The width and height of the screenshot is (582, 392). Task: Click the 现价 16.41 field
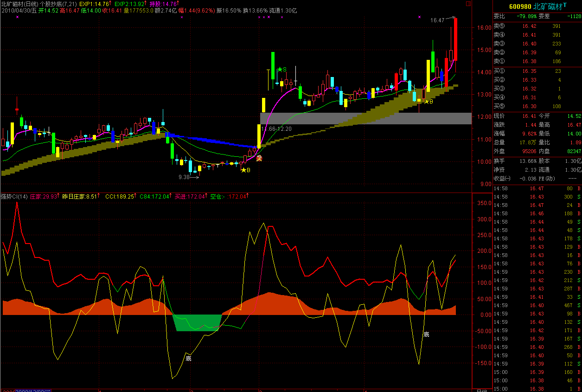pyautogui.click(x=515, y=116)
